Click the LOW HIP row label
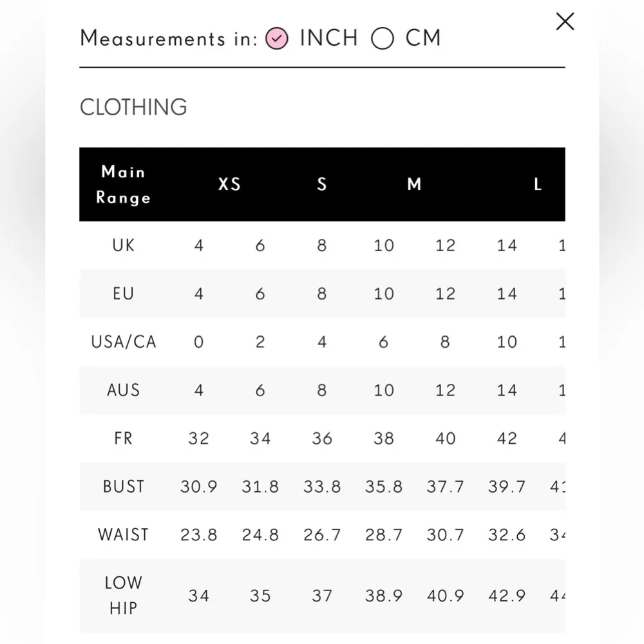The image size is (644, 644). (x=123, y=596)
